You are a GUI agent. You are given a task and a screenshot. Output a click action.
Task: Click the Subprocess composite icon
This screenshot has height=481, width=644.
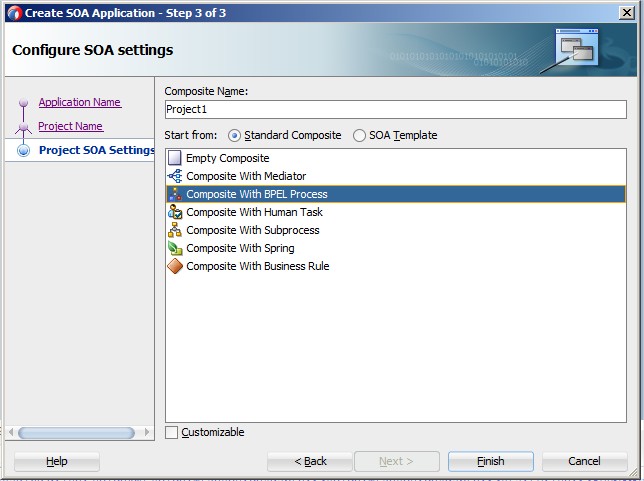coord(175,230)
